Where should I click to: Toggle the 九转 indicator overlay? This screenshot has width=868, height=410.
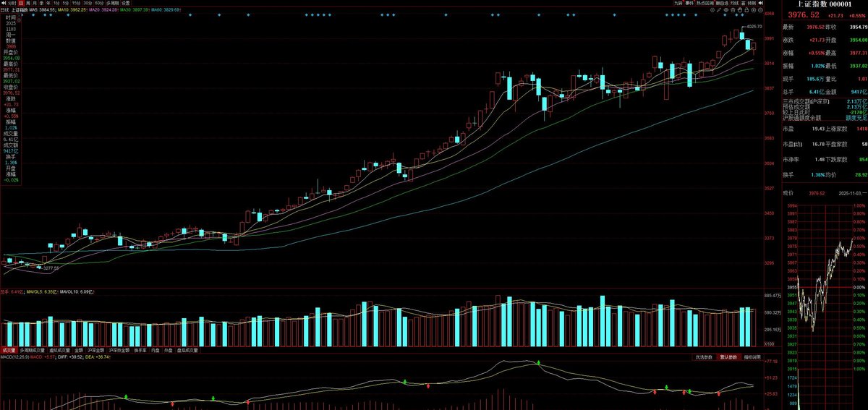[x=678, y=3]
